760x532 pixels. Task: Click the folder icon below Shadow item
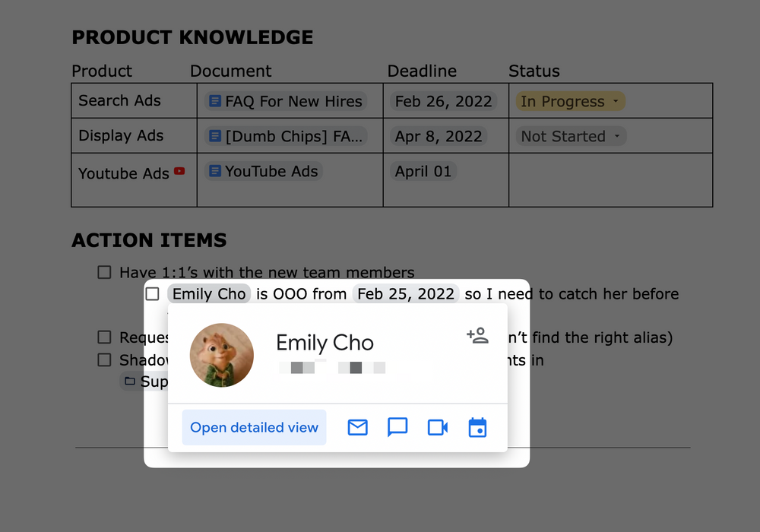coord(128,381)
